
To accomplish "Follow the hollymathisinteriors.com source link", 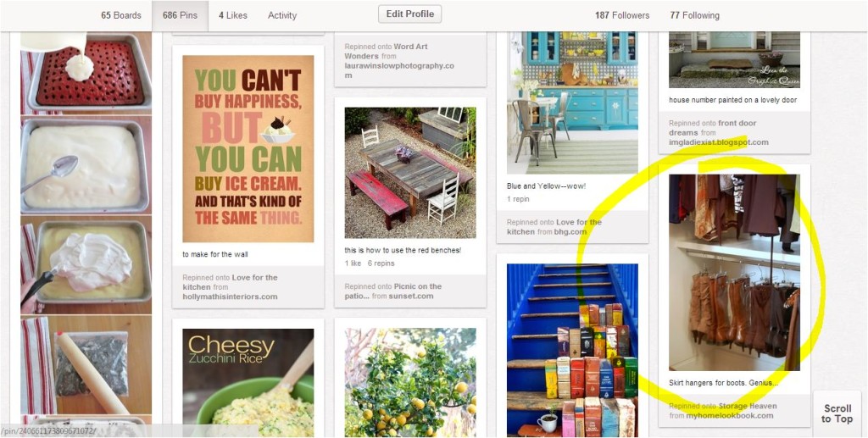I will [230, 297].
